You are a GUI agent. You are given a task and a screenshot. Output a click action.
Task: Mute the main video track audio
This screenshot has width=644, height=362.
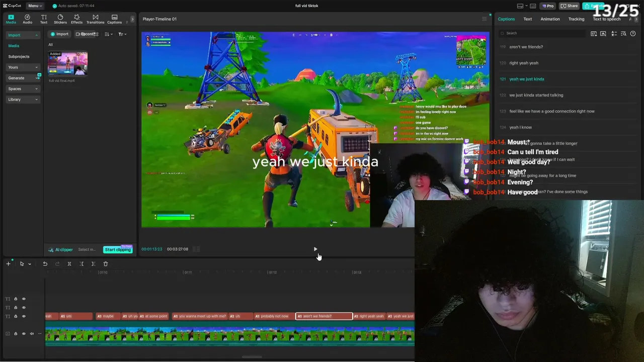(32, 334)
